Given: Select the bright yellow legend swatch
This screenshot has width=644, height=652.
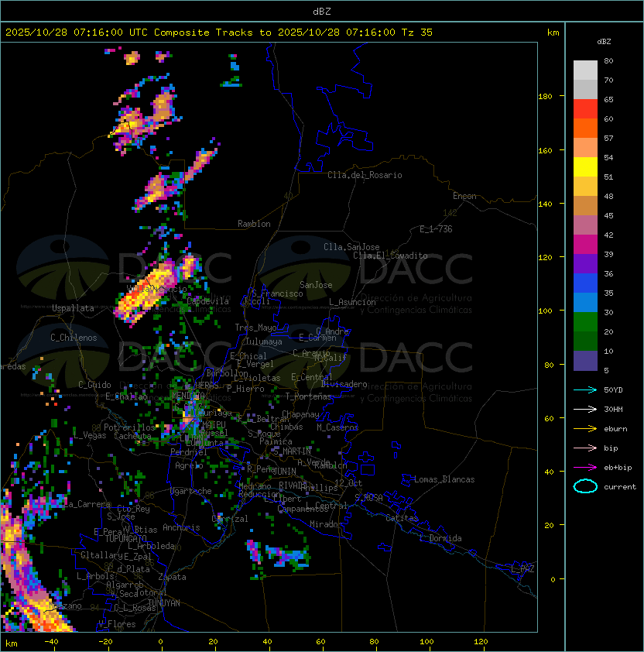Looking at the screenshot, I should click(x=585, y=167).
